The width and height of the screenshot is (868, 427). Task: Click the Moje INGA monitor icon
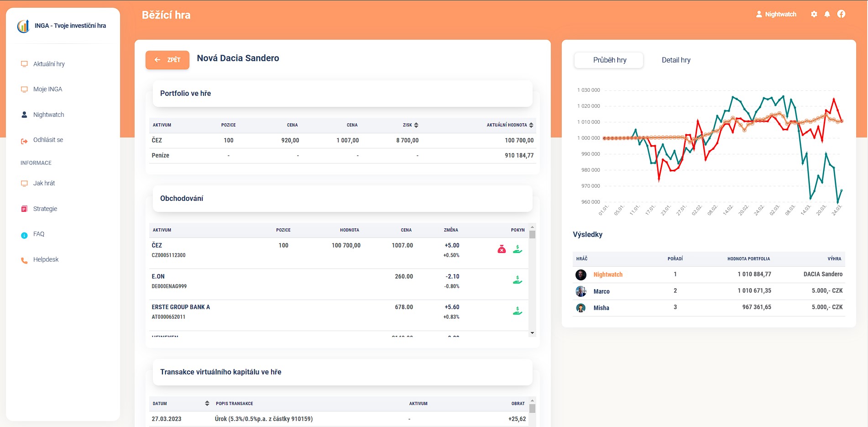pos(24,90)
